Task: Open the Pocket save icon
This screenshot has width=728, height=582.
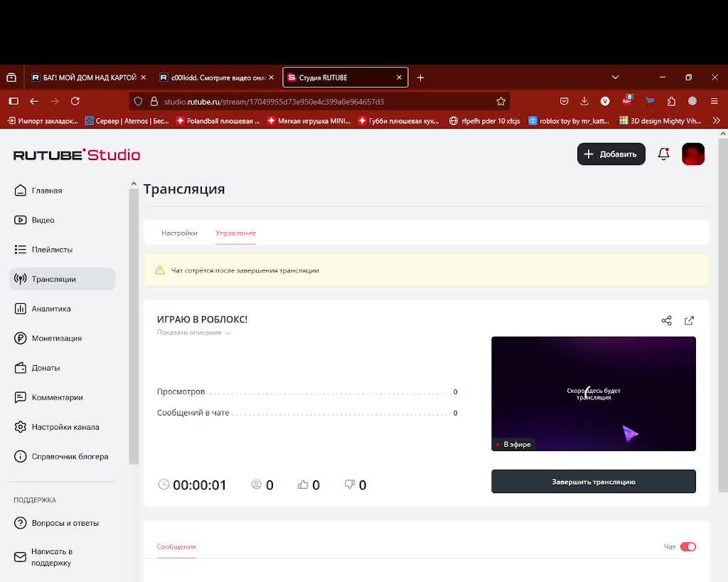Action: tap(564, 101)
